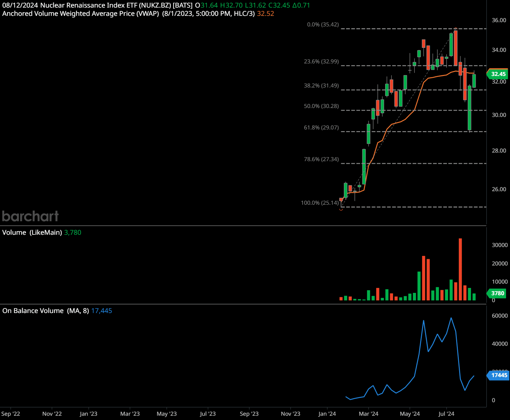Select the 78.6% (27.34) Fibonacci label
The width and height of the screenshot is (510, 420).
tap(321, 159)
